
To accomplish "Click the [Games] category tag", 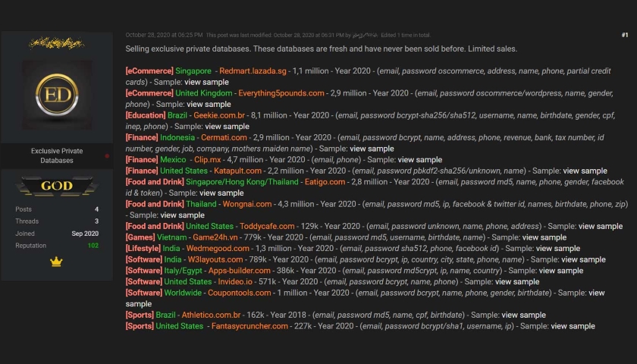I will click(x=140, y=237).
